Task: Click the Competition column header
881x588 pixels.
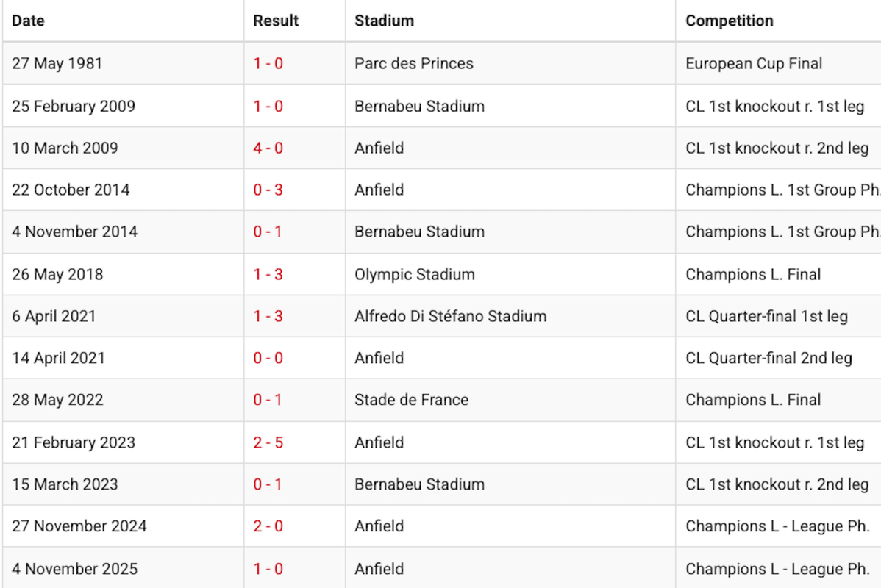Action: pyautogui.click(x=729, y=21)
